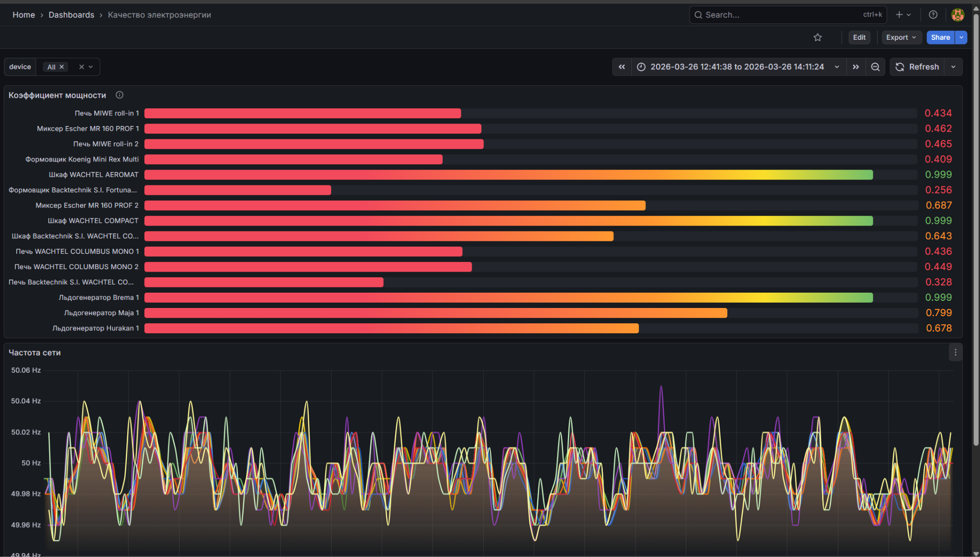This screenshot has height=557, width=980.
Task: Open the time range picker
Action: pos(739,67)
